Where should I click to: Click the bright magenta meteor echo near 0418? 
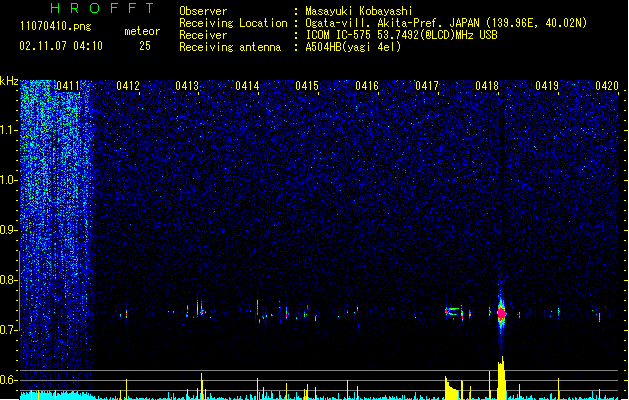click(x=501, y=313)
